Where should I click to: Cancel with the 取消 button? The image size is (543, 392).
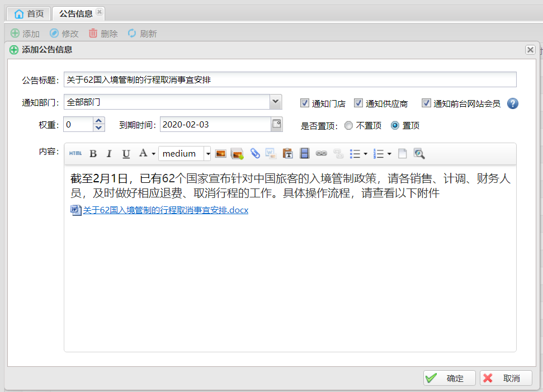[x=506, y=378]
